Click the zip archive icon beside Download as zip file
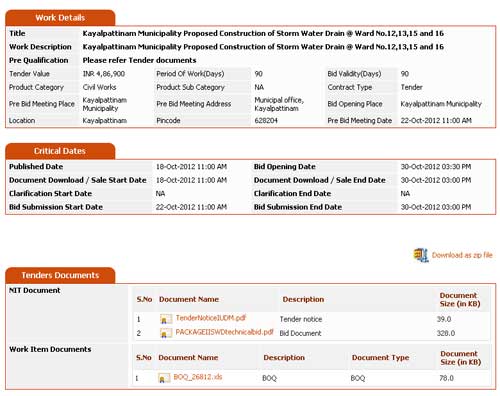This screenshot has height=396, width=500. [x=421, y=255]
